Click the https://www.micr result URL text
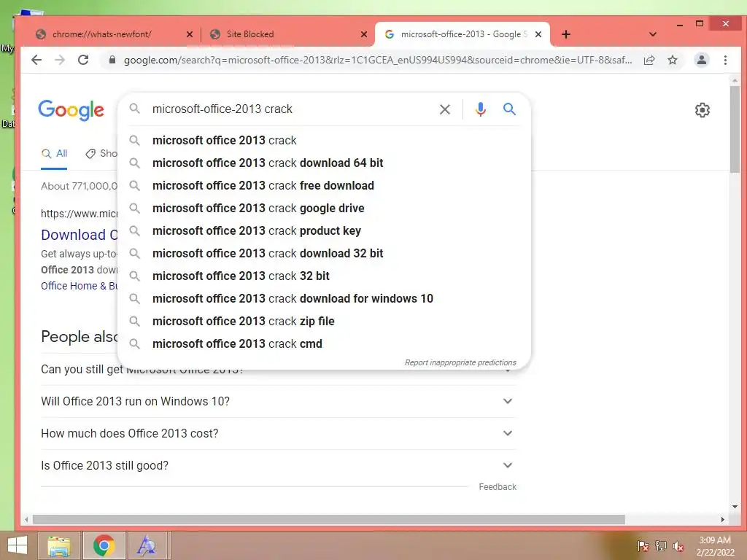Viewport: 747px width, 560px height. 79,214
